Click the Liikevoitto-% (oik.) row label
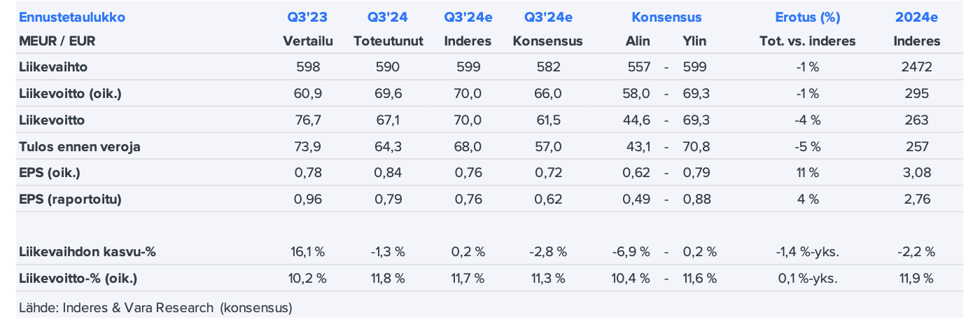 [77, 278]
